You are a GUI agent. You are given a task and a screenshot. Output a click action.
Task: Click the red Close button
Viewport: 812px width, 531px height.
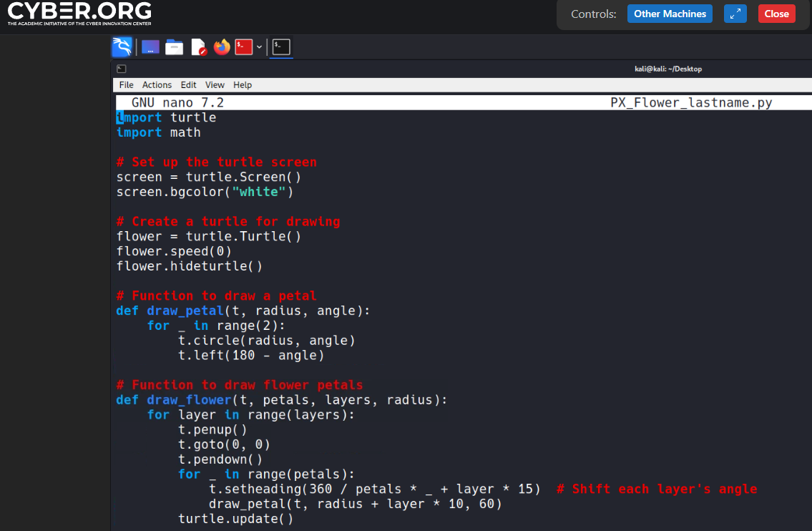776,14
